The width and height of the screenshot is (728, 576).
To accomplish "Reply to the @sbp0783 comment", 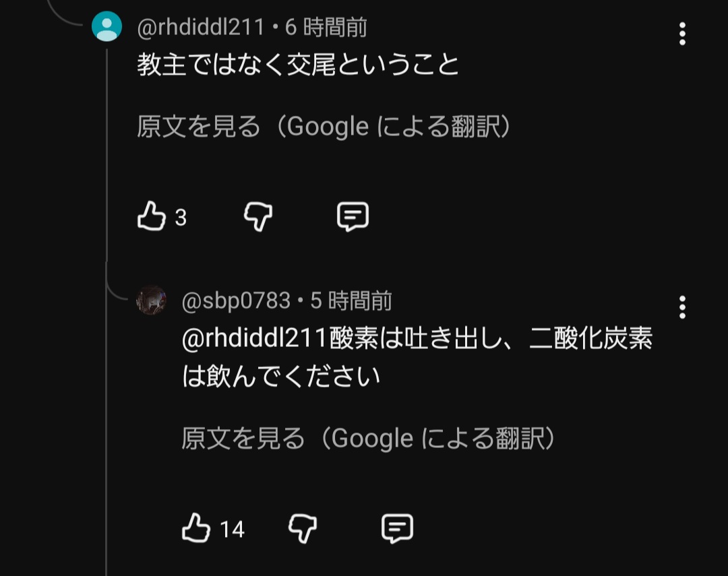I will [x=397, y=528].
